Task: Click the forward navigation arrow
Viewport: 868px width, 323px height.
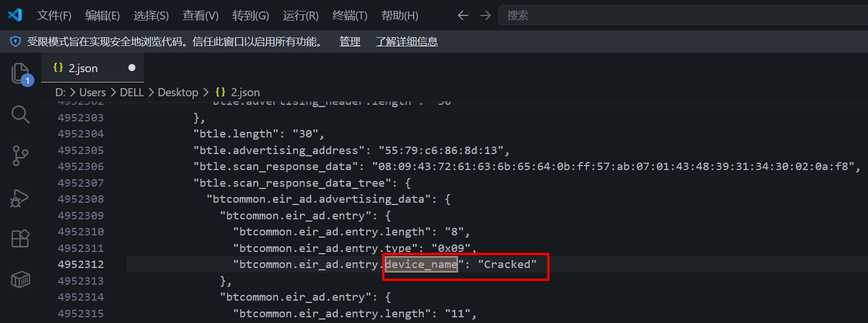Action: pyautogui.click(x=485, y=15)
